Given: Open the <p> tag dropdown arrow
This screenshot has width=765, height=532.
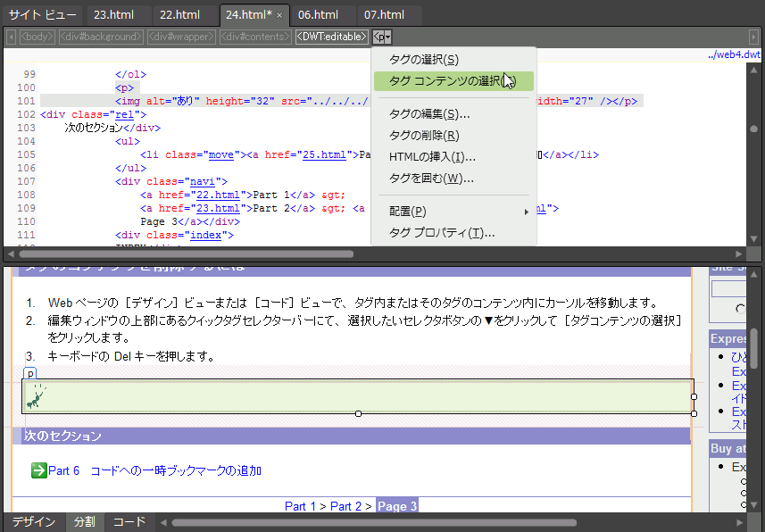Looking at the screenshot, I should coord(387,37).
